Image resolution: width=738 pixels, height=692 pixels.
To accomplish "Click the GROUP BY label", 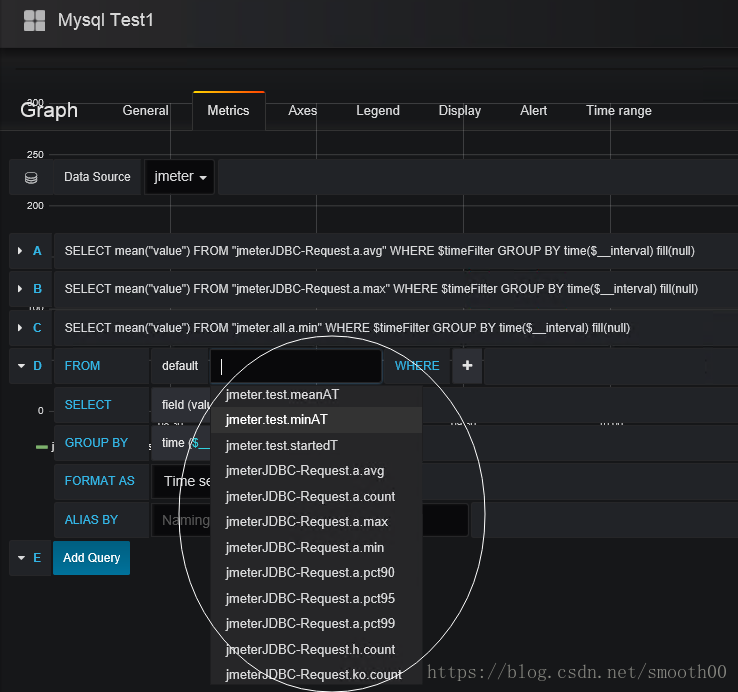I will pyautogui.click(x=96, y=443).
